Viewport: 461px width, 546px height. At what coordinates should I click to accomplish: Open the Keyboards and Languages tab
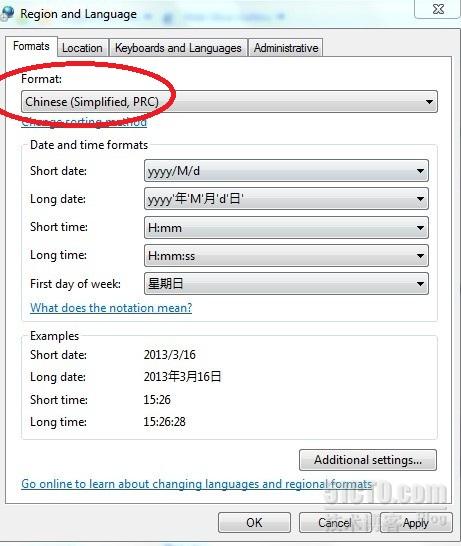coord(178,48)
